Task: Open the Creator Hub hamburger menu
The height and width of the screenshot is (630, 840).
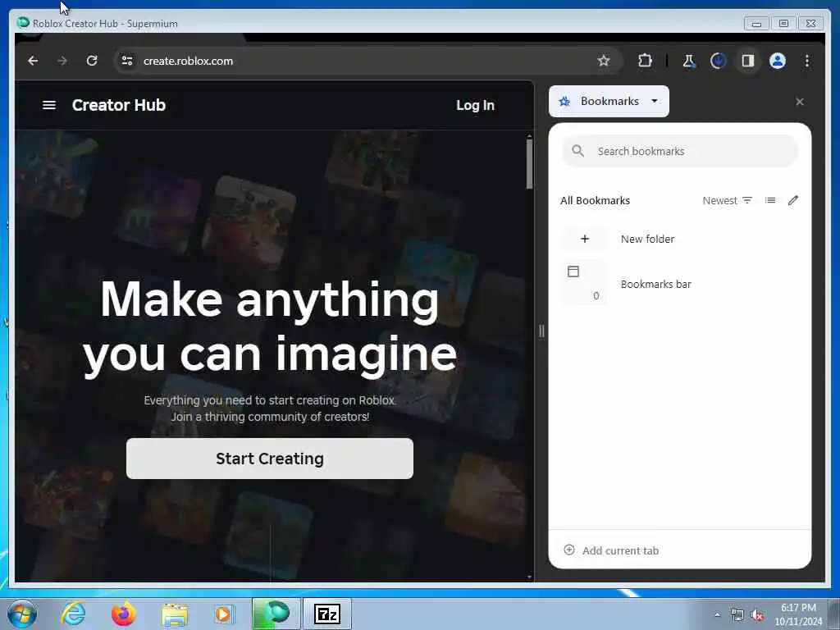Action: pos(48,105)
